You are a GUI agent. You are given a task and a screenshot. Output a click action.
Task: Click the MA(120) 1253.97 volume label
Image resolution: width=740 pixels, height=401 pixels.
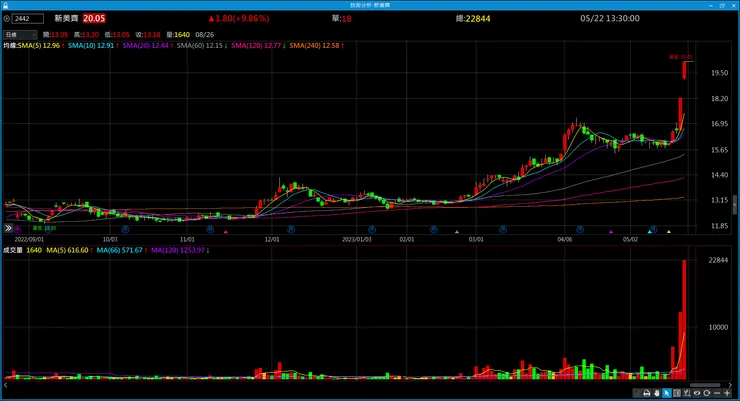[x=178, y=251]
